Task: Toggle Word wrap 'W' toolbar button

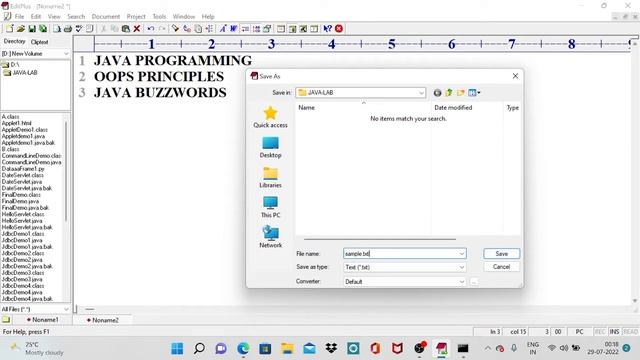Action: 233,29
